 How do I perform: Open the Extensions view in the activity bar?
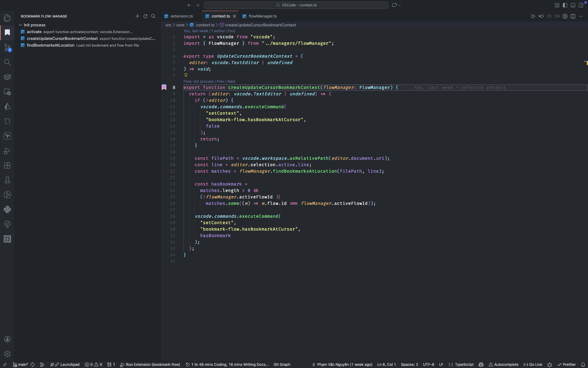pyautogui.click(x=7, y=166)
